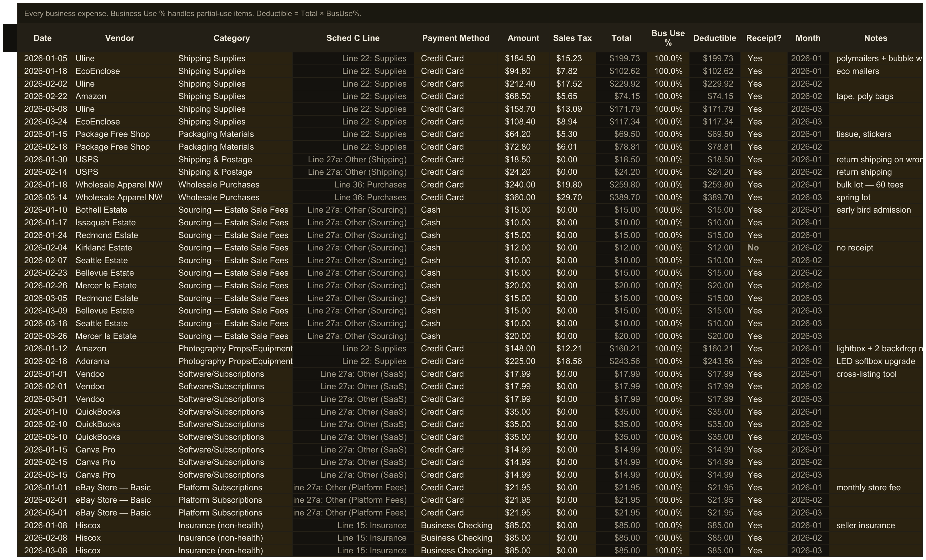
Task: Select the EcoEnclose vendor cell dated 2026-01-18
Action: [120, 71]
